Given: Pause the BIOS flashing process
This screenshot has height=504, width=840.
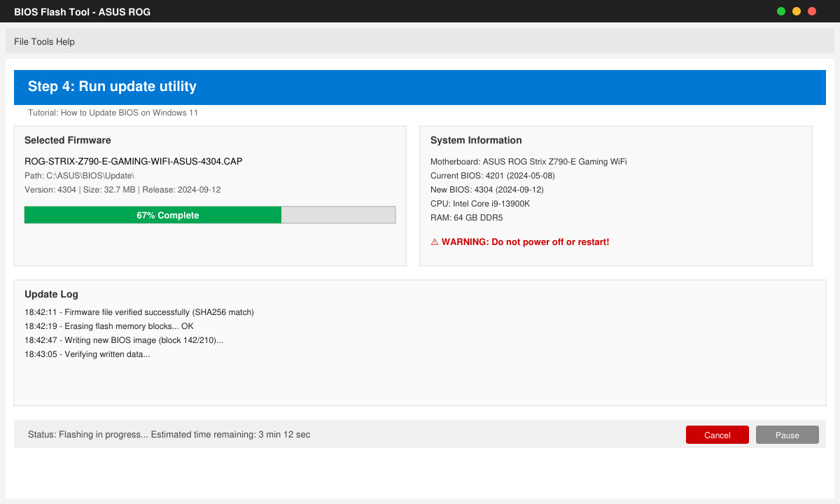Looking at the screenshot, I should point(787,435).
